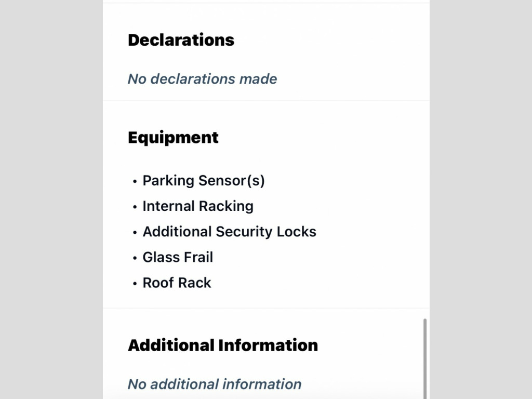Click the bullet beside Internal Racking
The image size is (532, 399).
click(x=135, y=207)
